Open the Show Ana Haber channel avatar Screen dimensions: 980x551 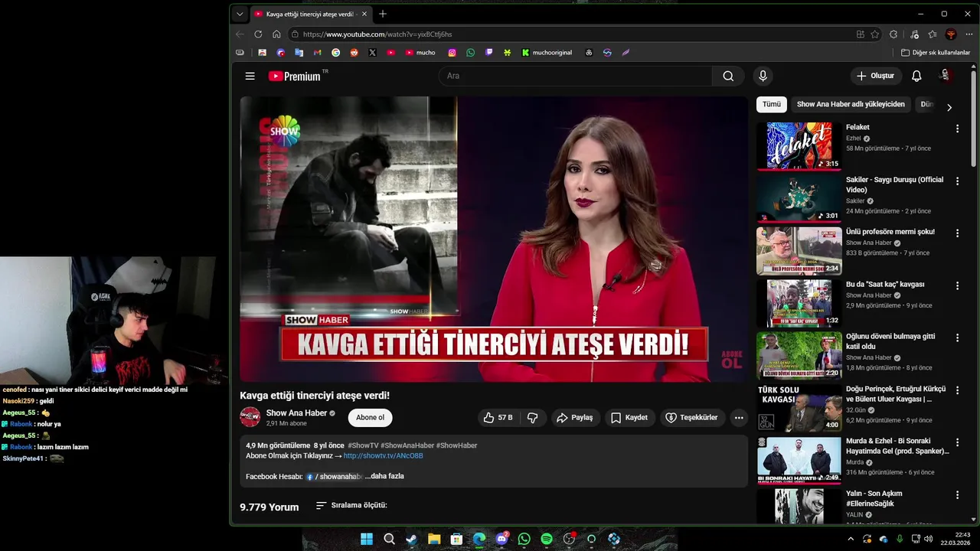point(250,417)
